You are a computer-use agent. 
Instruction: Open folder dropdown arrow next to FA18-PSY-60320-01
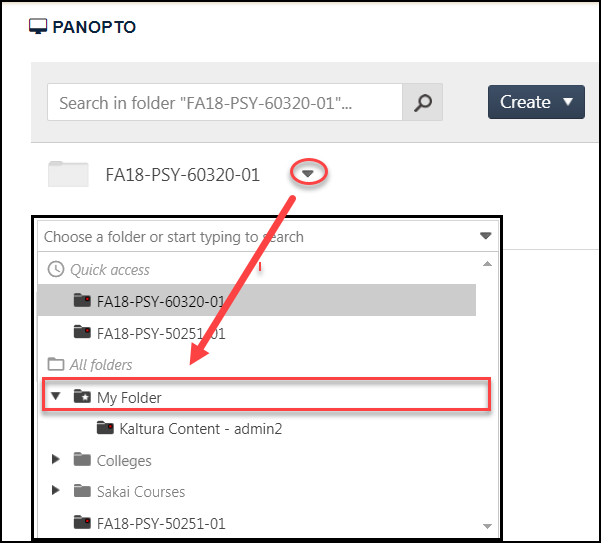tap(309, 174)
